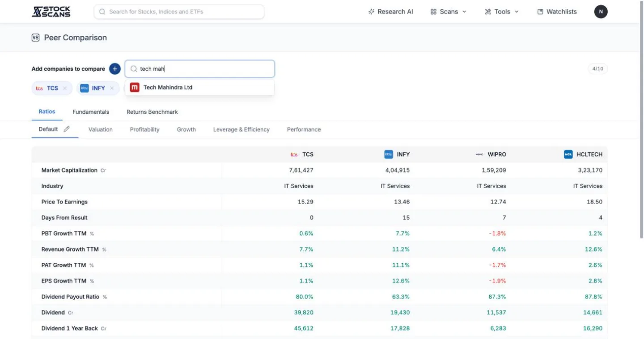Viewport: 644px width, 339px height.
Task: Open the Leverage & Efficiency sub-tab
Action: (241, 129)
